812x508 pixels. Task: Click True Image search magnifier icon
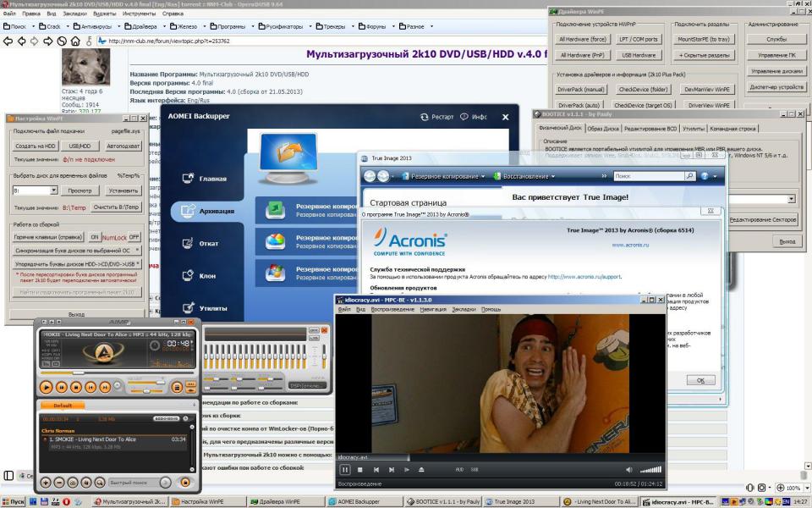point(689,176)
